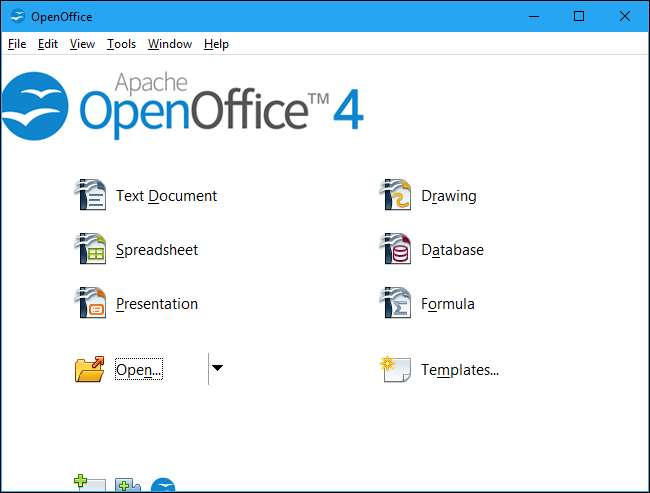Click the Formula Math icon
650x493 pixels.
(x=395, y=303)
